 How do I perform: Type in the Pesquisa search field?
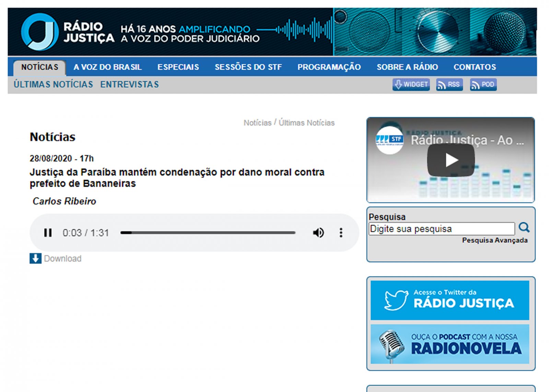pyautogui.click(x=441, y=229)
